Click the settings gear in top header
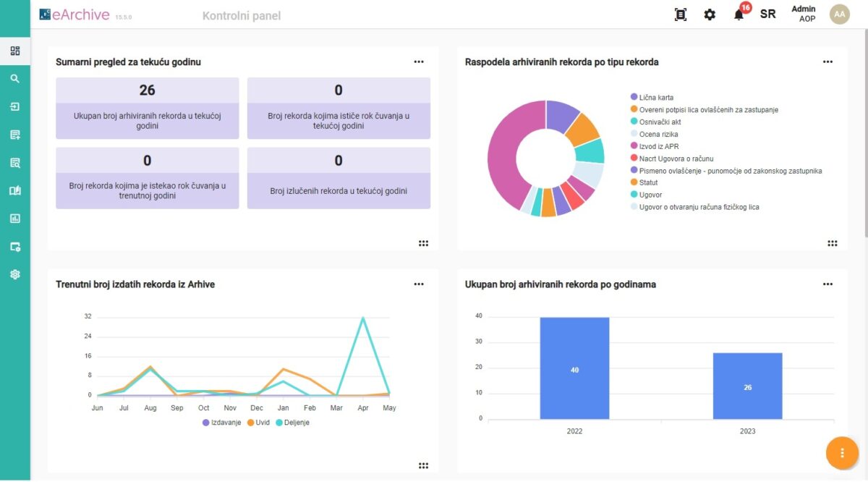868x482 pixels. (x=710, y=14)
